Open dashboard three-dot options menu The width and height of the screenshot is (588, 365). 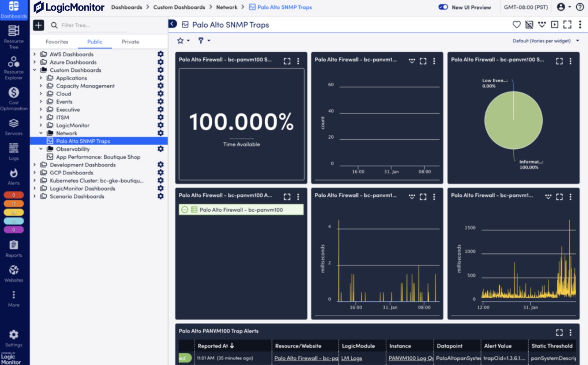pyautogui.click(x=580, y=25)
